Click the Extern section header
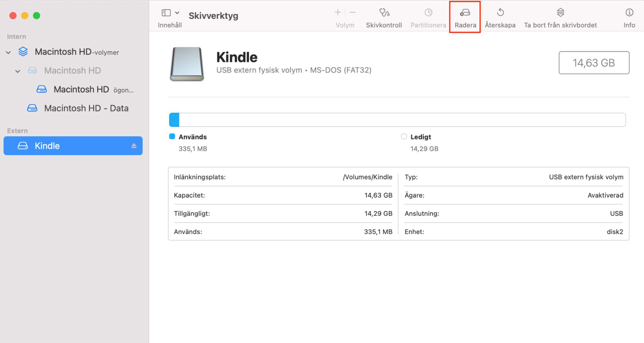Screen dimensions: 644x343 pyautogui.click(x=17, y=131)
